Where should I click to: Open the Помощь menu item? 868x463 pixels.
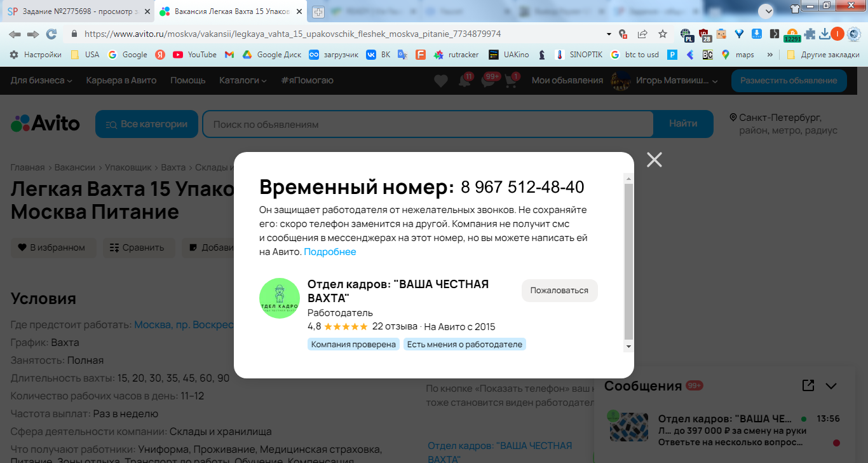click(x=188, y=80)
